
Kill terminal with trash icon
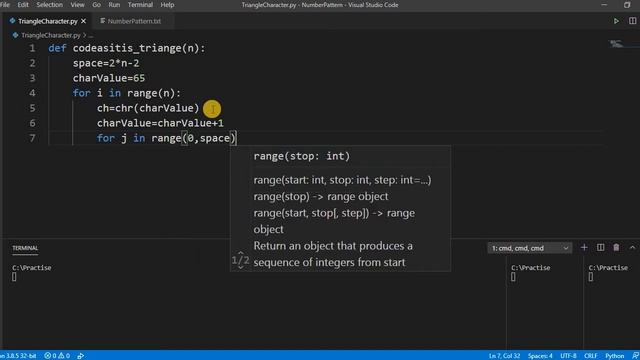[x=616, y=247]
